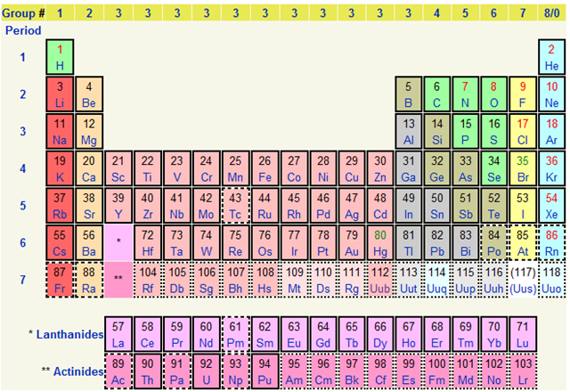Click period number 4 row label
The height and width of the screenshot is (392, 570).
[23, 168]
